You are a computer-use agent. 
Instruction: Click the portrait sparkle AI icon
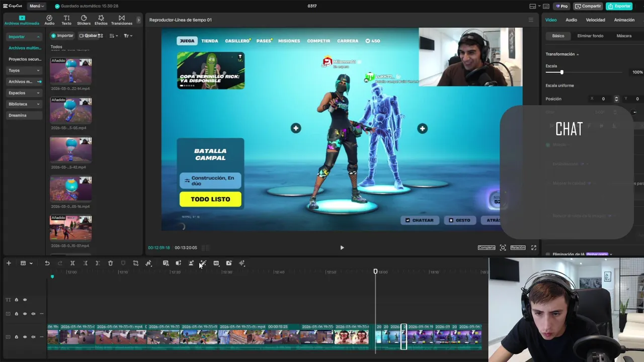point(191,263)
